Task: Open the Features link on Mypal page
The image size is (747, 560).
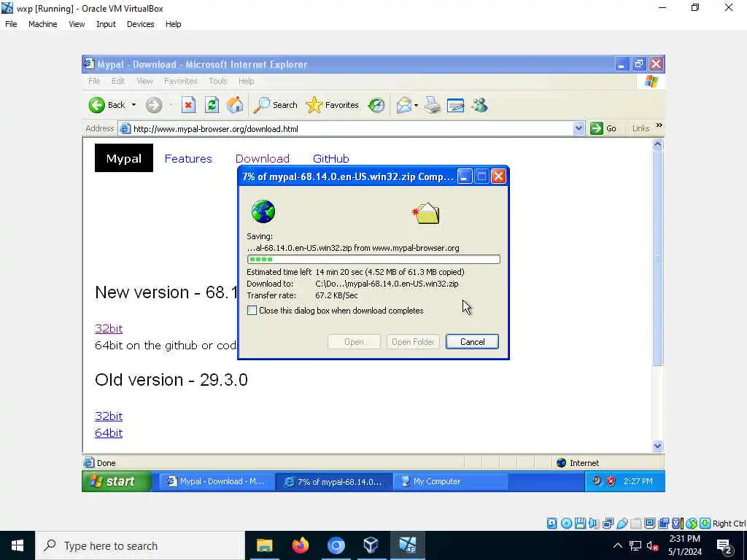Action: pos(188,158)
